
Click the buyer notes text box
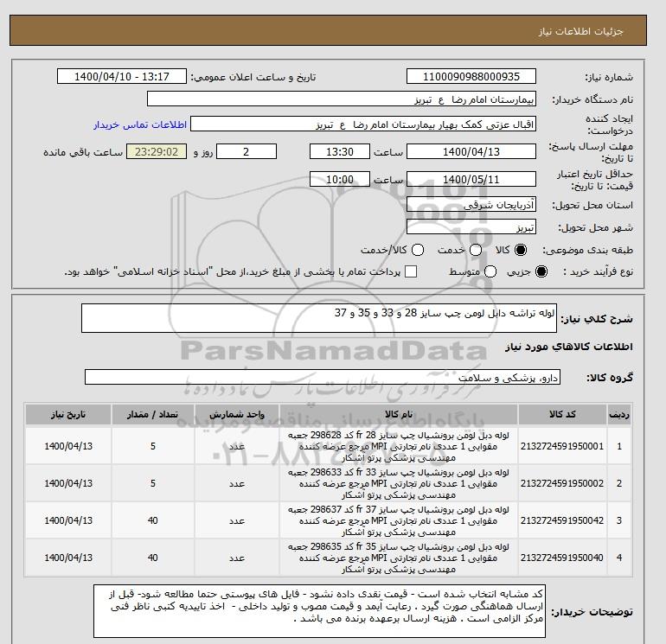tap(319, 611)
